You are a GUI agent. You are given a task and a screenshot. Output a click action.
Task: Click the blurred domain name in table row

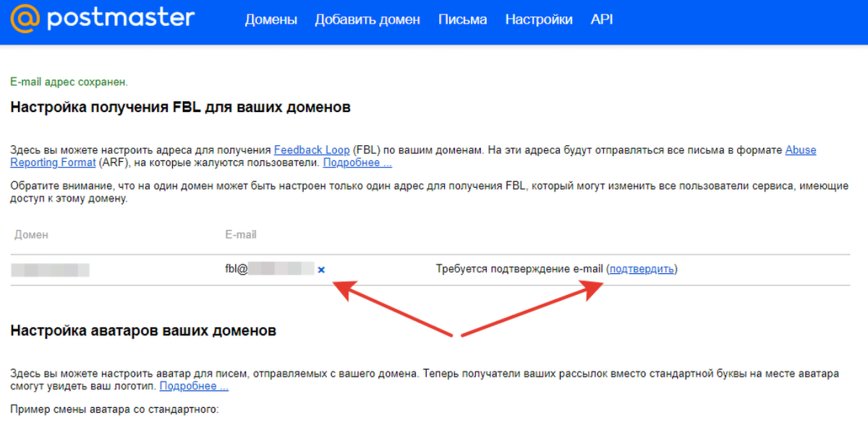coord(50,270)
